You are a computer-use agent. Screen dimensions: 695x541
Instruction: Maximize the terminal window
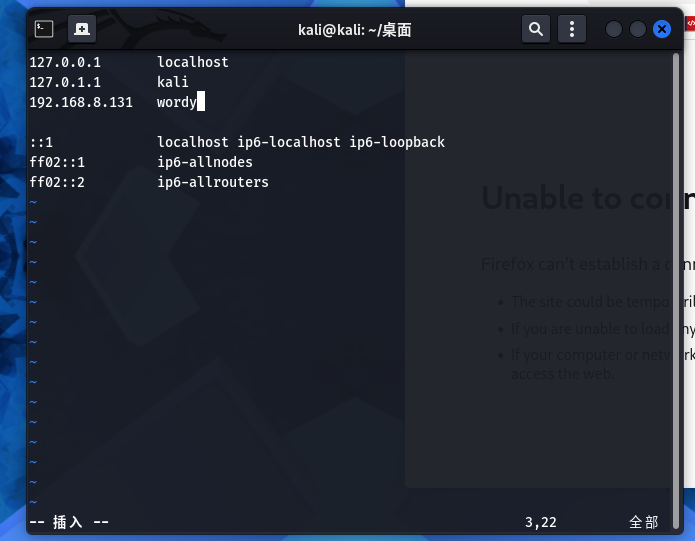(637, 29)
